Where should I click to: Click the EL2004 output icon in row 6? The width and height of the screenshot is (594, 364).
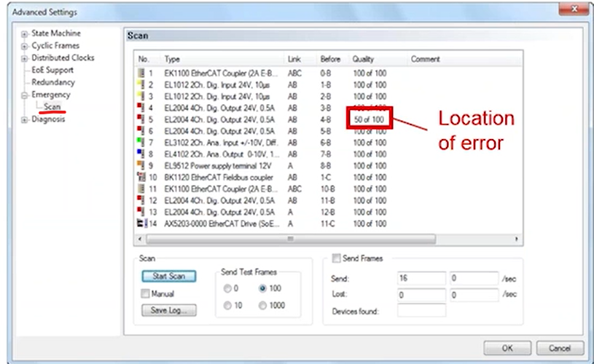click(x=141, y=131)
